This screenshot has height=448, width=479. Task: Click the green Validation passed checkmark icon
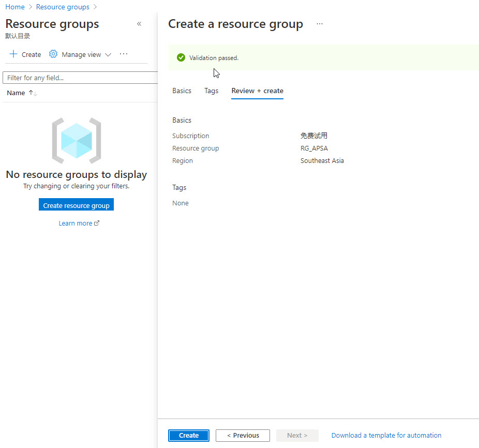[x=181, y=58]
